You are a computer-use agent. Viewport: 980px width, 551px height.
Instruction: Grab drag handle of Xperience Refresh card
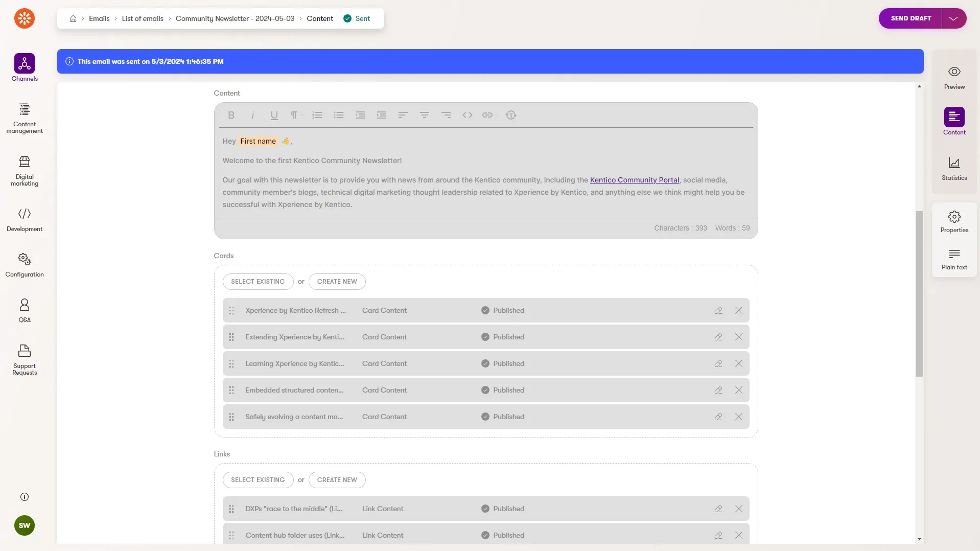click(x=231, y=310)
